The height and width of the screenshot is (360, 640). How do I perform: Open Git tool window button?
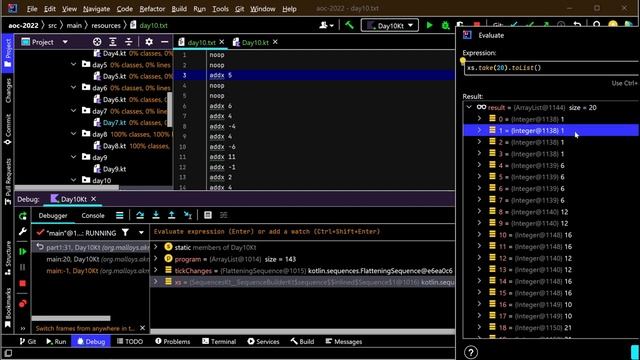pos(28,342)
